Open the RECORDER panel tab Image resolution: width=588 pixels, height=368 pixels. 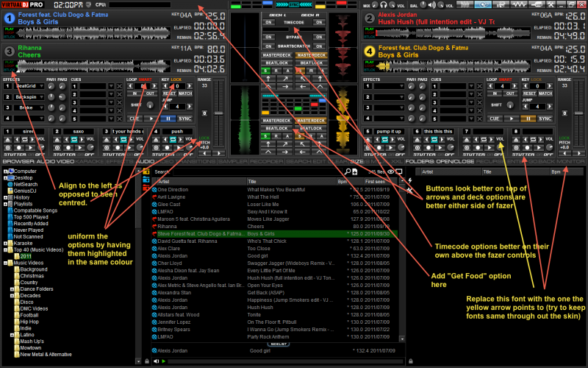(267, 161)
